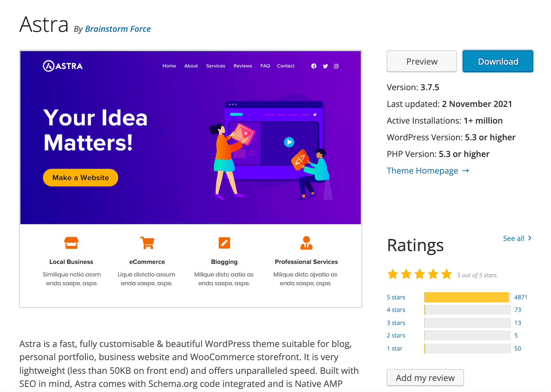
Task: Click the play button in the preview illustration
Action: [x=289, y=142]
